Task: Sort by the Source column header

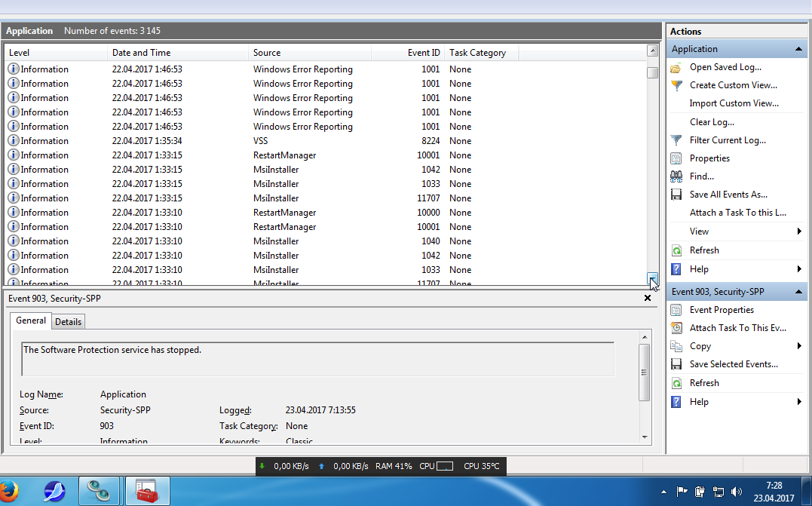Action: click(x=310, y=53)
